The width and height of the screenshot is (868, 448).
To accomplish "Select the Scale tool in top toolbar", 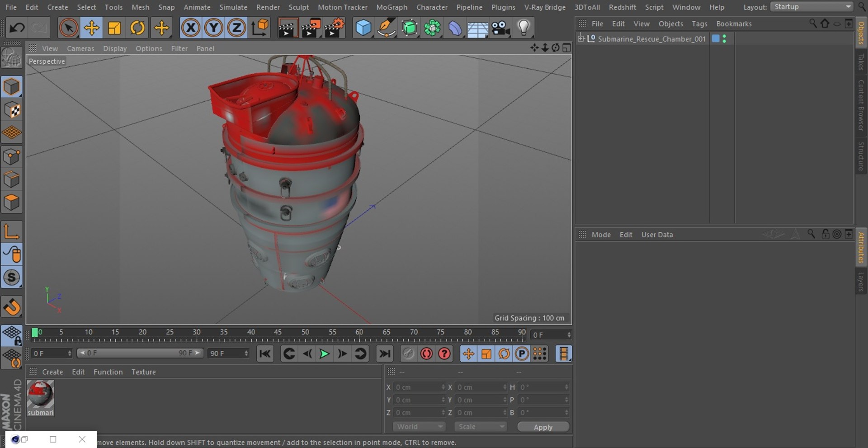I will tap(114, 28).
